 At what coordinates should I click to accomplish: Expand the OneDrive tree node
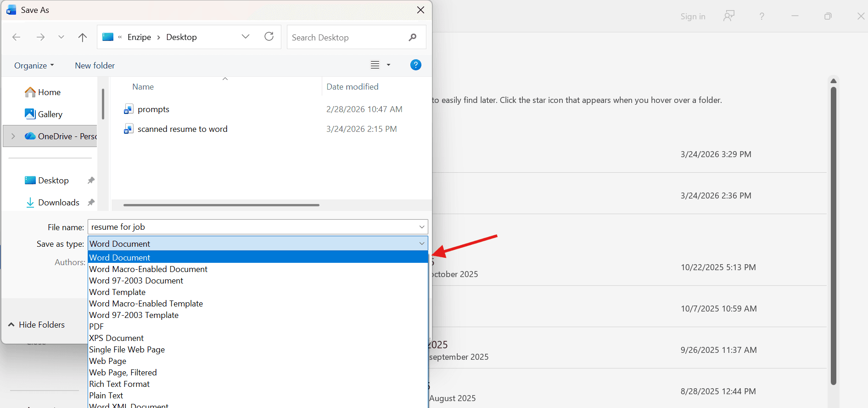coord(13,136)
